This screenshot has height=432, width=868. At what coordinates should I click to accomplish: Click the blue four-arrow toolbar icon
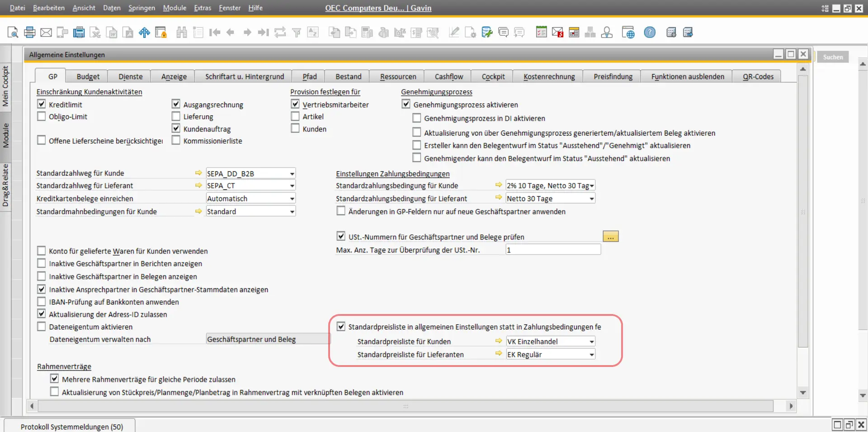point(144,33)
